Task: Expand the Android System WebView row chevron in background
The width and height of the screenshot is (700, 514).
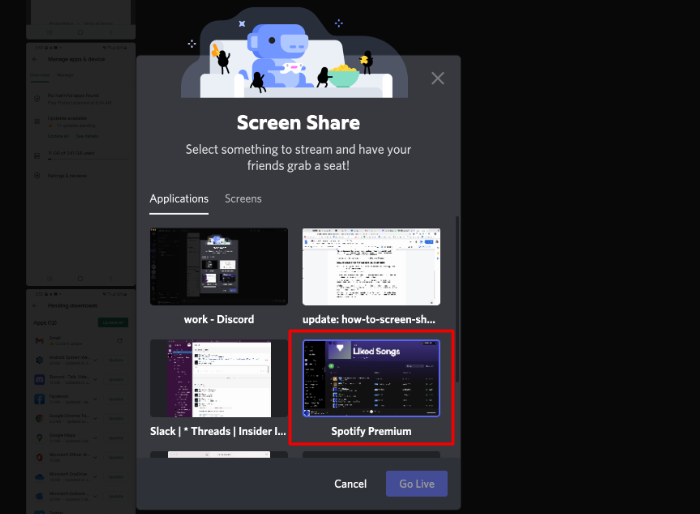Action: click(x=95, y=360)
